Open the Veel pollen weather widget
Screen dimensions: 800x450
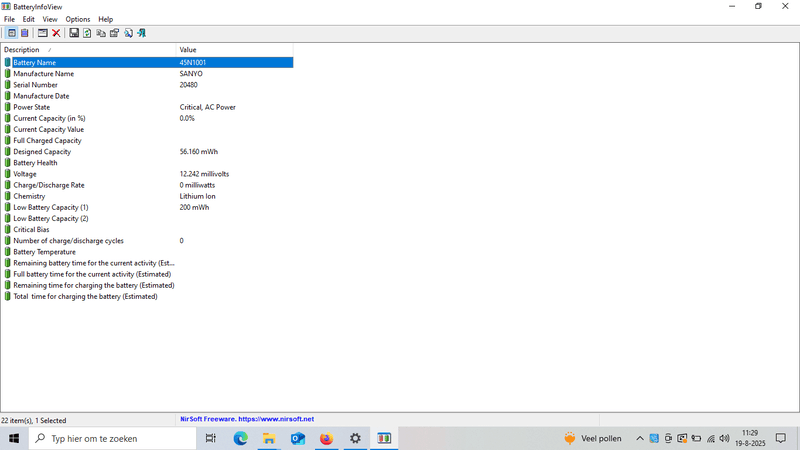tap(593, 438)
